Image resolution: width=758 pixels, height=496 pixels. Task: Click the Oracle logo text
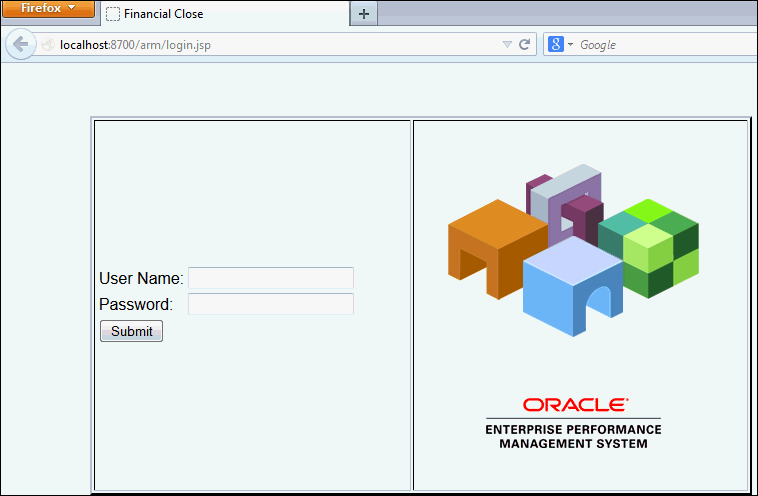576,405
